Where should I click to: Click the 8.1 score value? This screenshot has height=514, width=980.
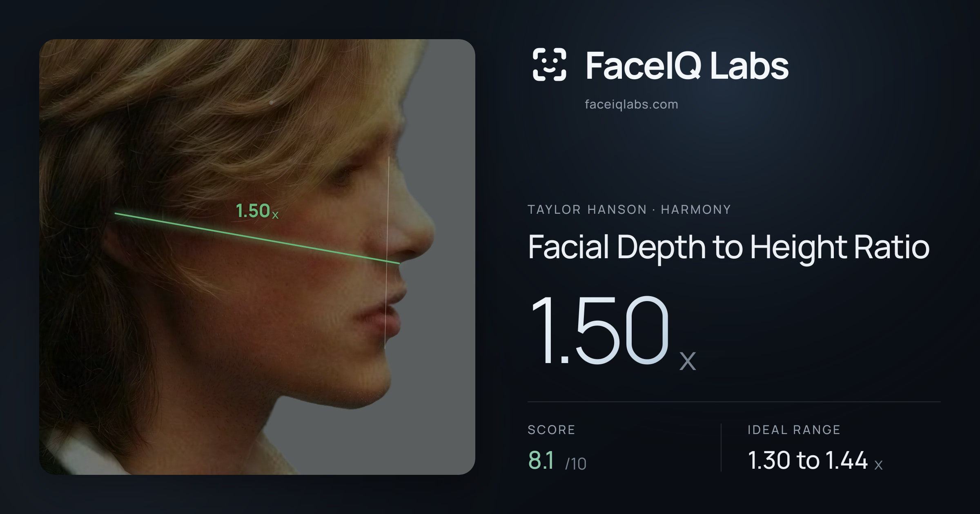[x=541, y=460]
